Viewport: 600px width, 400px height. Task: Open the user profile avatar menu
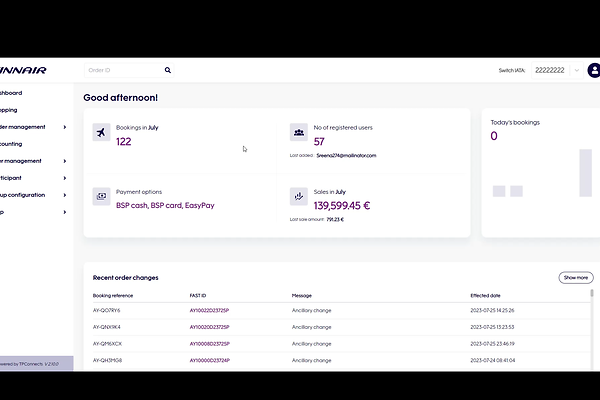[595, 71]
